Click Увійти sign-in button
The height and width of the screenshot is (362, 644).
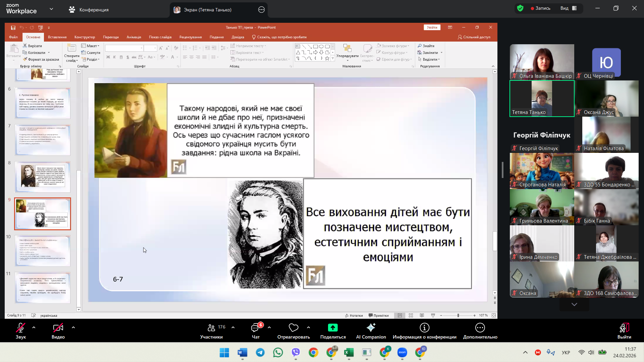(432, 27)
